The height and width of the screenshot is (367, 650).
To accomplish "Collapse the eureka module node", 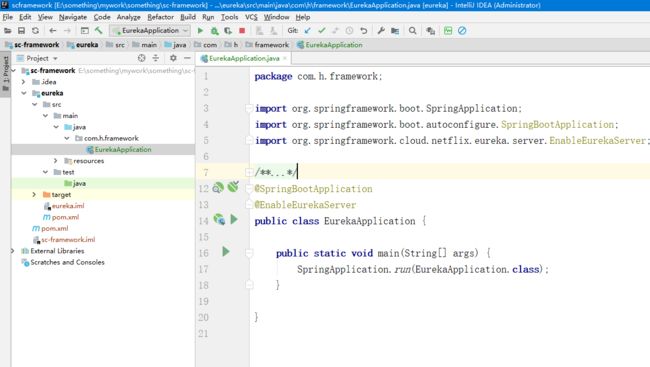I will pos(24,93).
